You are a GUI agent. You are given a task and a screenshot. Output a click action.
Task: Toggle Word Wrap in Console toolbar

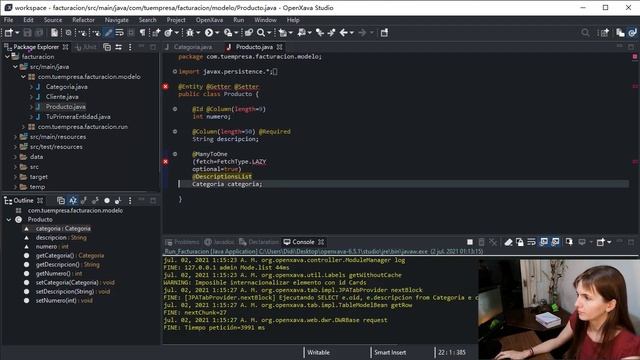click(531, 242)
